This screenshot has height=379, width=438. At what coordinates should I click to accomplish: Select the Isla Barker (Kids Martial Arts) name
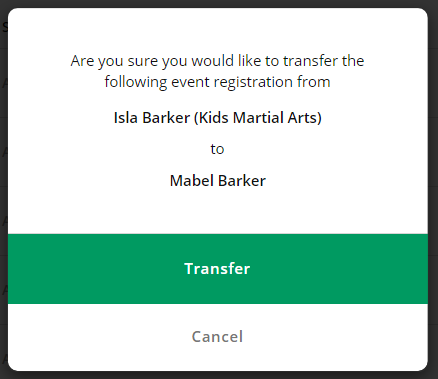coord(218,118)
